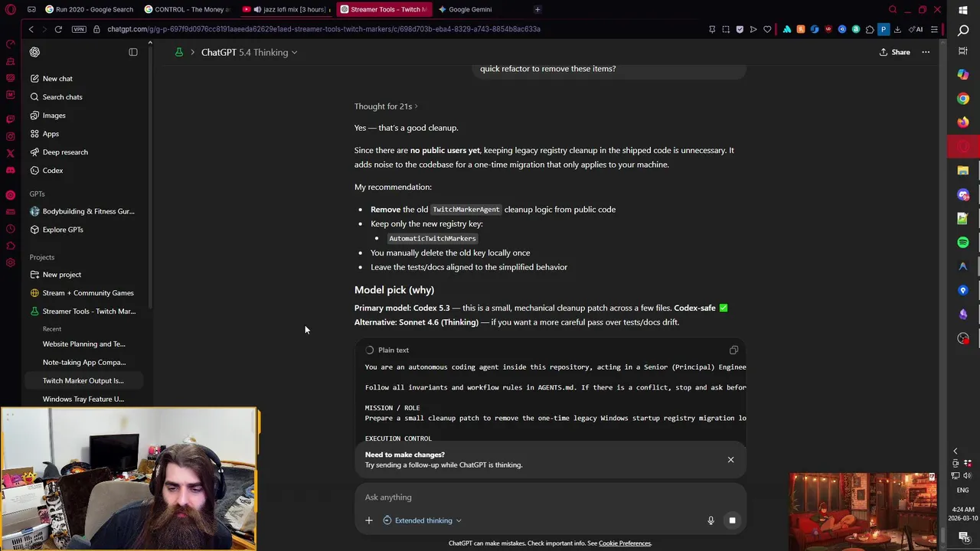The height and width of the screenshot is (551, 980).
Task: Create a New project
Action: coord(84,274)
